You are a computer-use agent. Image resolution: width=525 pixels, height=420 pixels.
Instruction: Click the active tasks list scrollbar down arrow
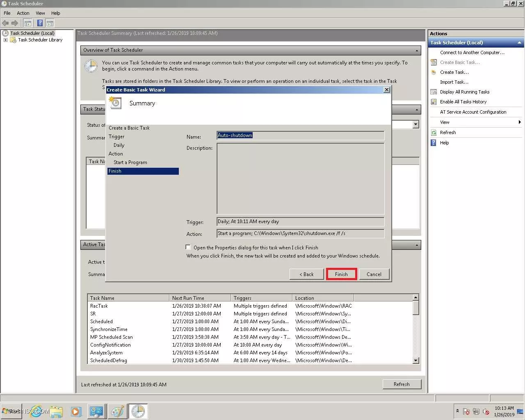coord(415,361)
